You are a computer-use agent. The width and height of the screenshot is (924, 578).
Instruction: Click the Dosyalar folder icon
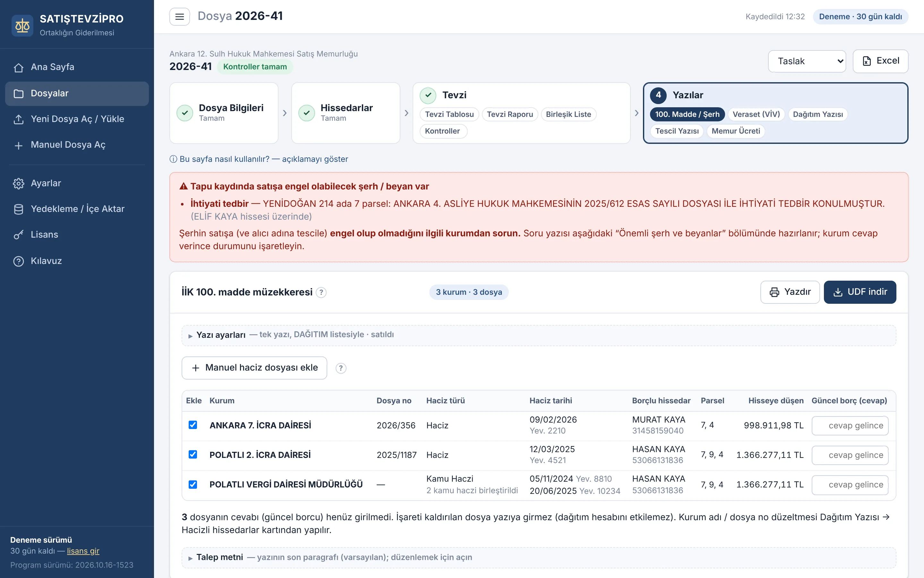[18, 94]
